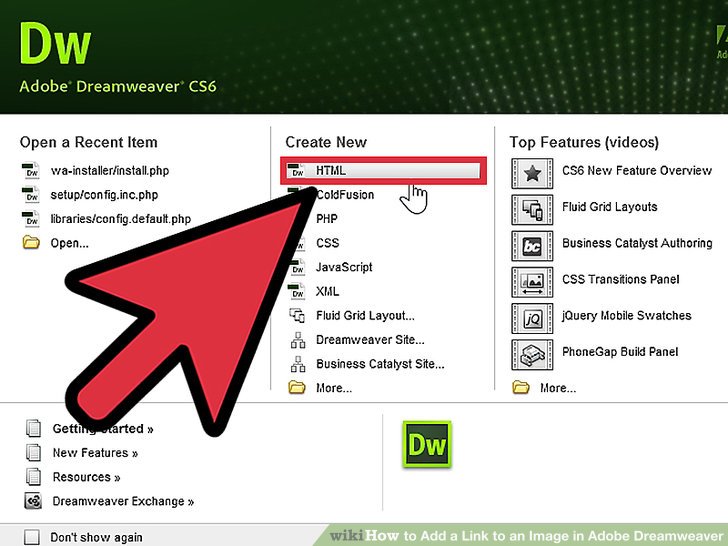Click the PhoneGap Build Panel video icon
The height and width of the screenshot is (546, 728).
[532, 352]
